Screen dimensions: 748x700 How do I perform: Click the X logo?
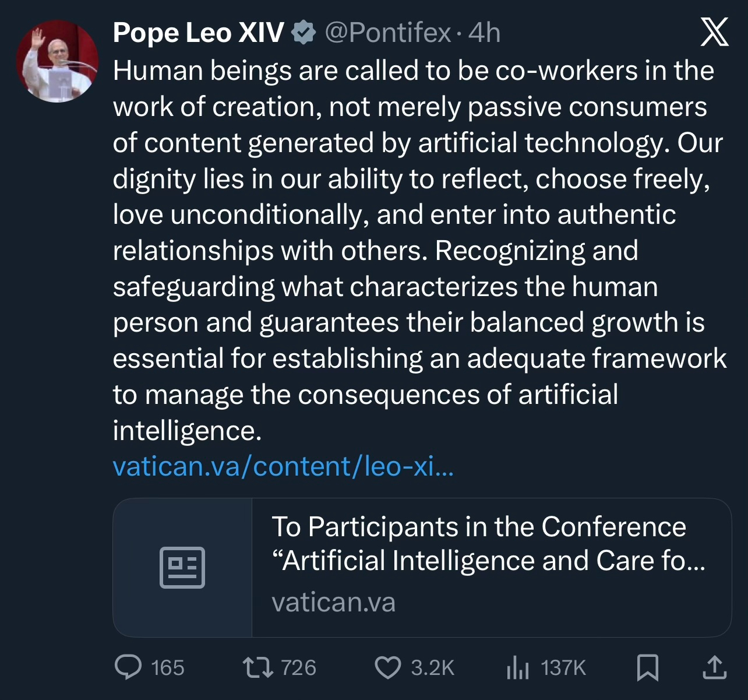click(714, 32)
